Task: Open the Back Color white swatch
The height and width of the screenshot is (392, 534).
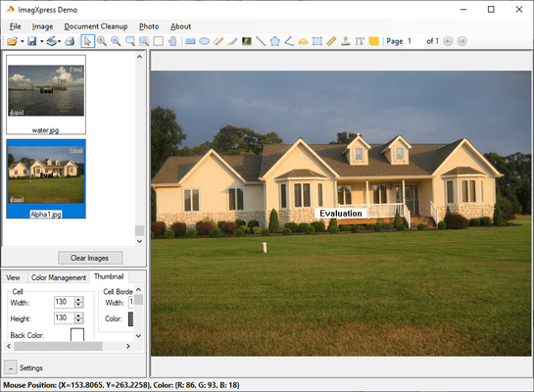Action: point(77,335)
